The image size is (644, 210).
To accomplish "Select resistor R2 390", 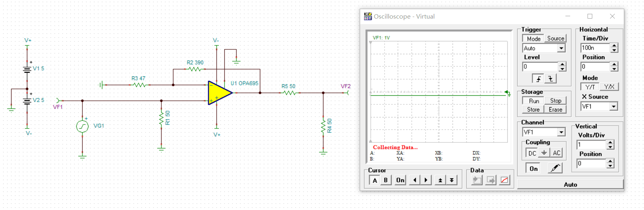I will (195, 69).
